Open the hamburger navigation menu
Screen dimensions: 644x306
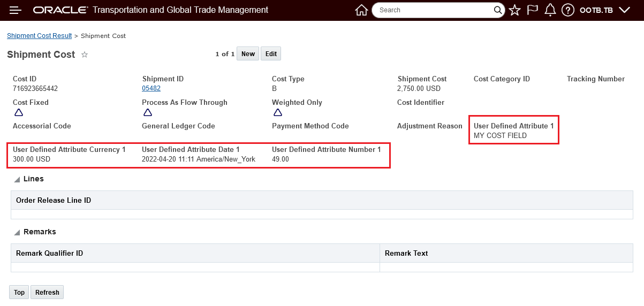[x=16, y=10]
